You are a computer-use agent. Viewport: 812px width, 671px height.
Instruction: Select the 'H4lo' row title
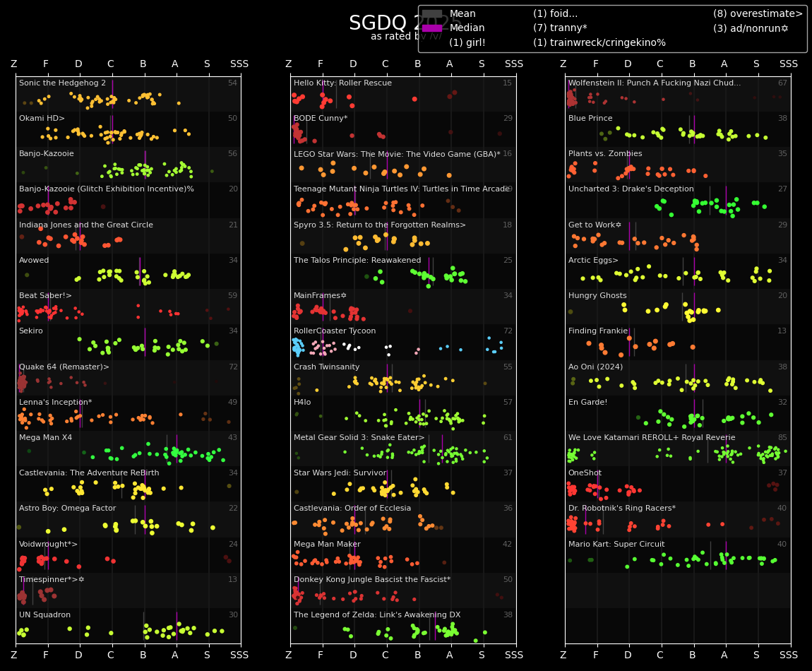(x=302, y=402)
